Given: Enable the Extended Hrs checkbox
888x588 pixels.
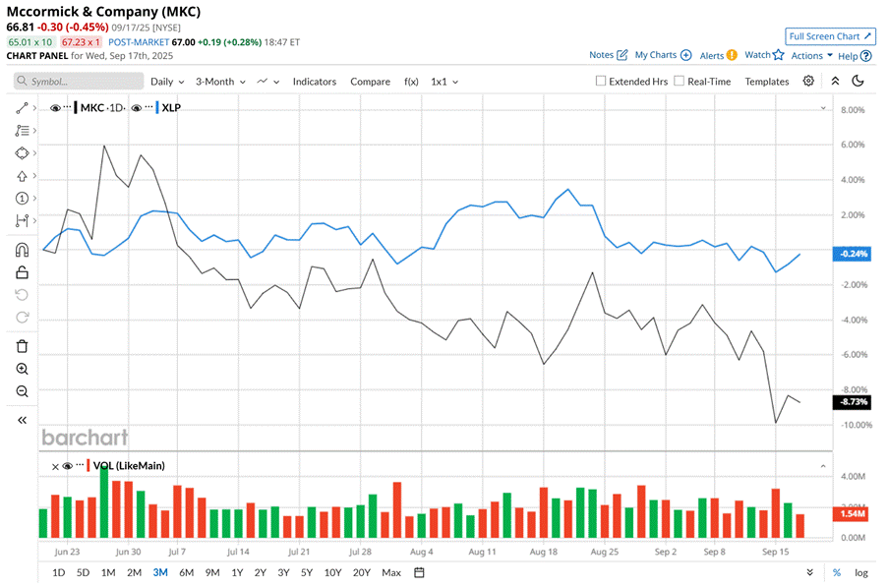Looking at the screenshot, I should pos(601,81).
